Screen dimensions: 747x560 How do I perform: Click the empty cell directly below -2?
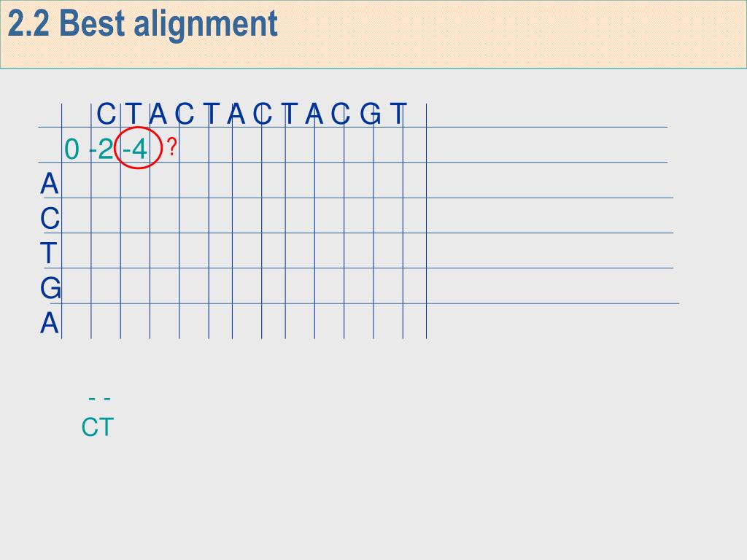tap(106, 180)
